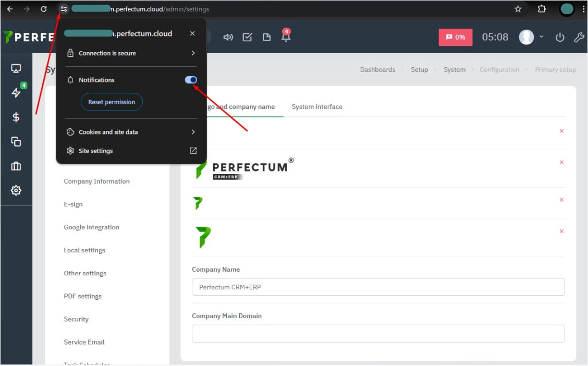This screenshot has height=366, width=588.
Task: Expand the Connection is secure details
Action: (131, 53)
